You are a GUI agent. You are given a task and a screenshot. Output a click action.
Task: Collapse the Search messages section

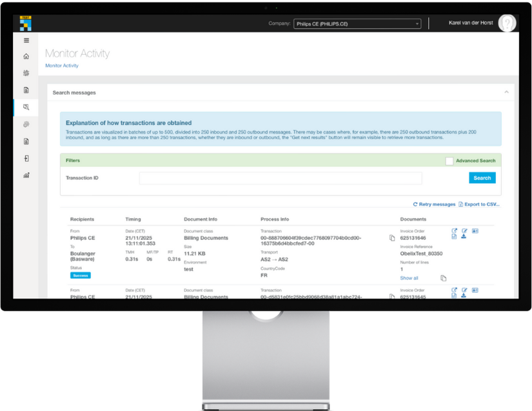pos(506,92)
